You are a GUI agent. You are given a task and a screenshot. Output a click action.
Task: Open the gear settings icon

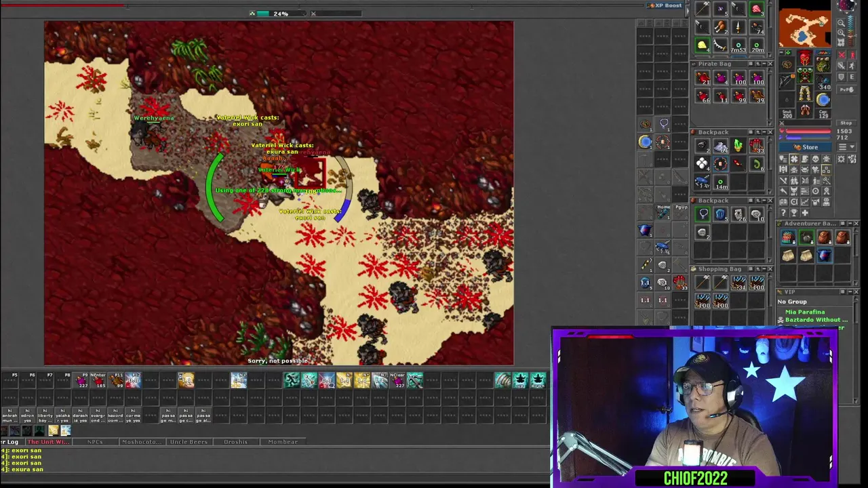(842, 159)
